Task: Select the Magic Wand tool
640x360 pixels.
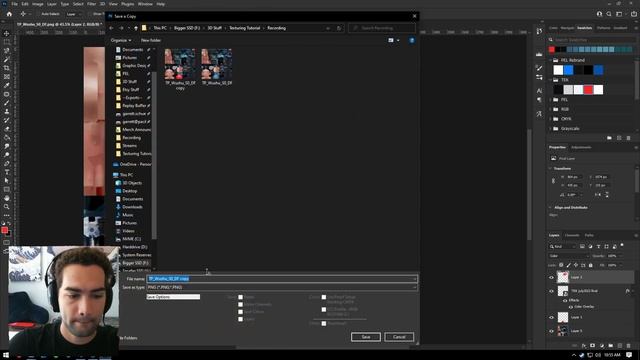Action: (7, 60)
